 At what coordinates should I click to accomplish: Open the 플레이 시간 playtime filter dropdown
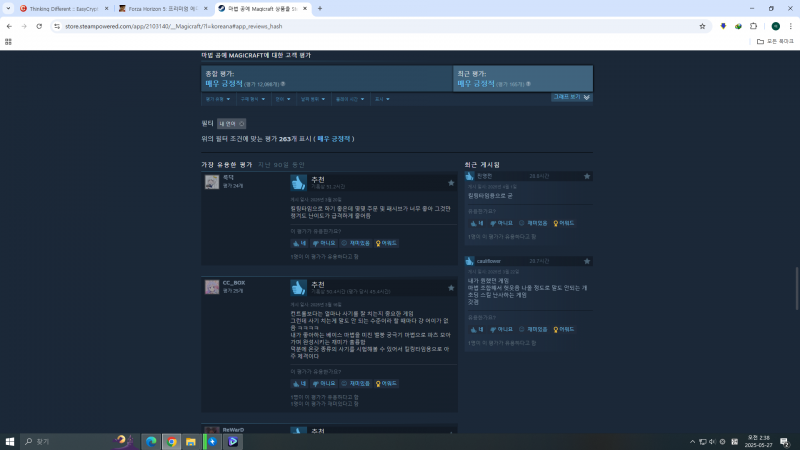pyautogui.click(x=349, y=99)
